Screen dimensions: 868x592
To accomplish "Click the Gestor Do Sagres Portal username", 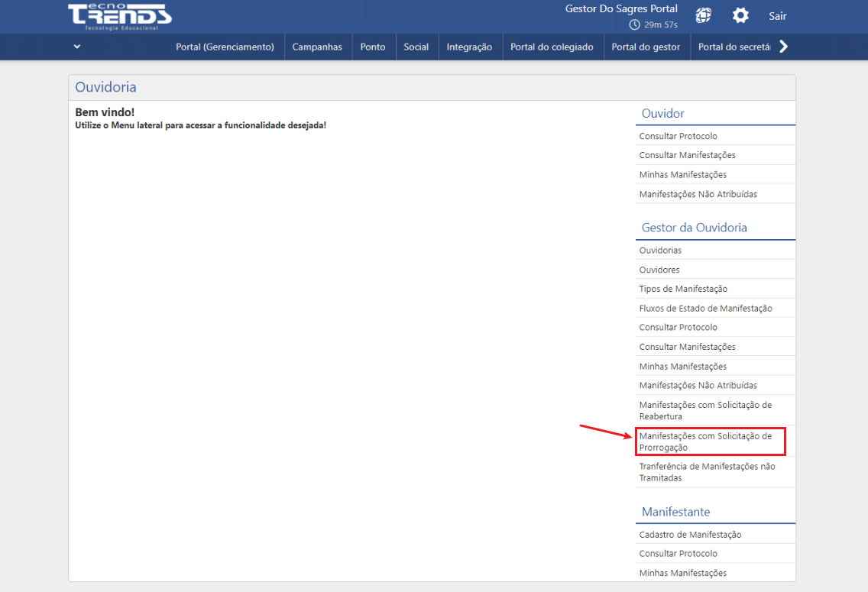I will [x=621, y=9].
